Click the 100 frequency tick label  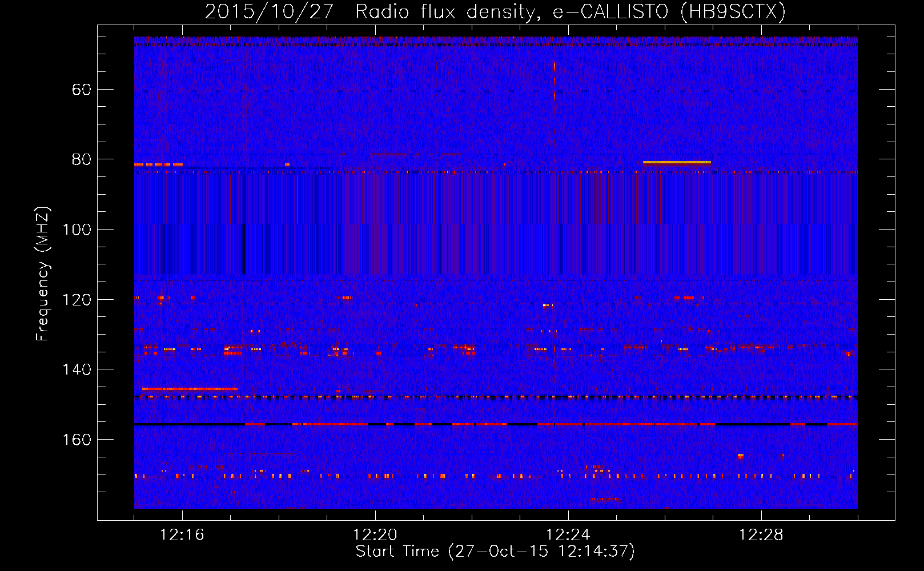pyautogui.click(x=77, y=230)
